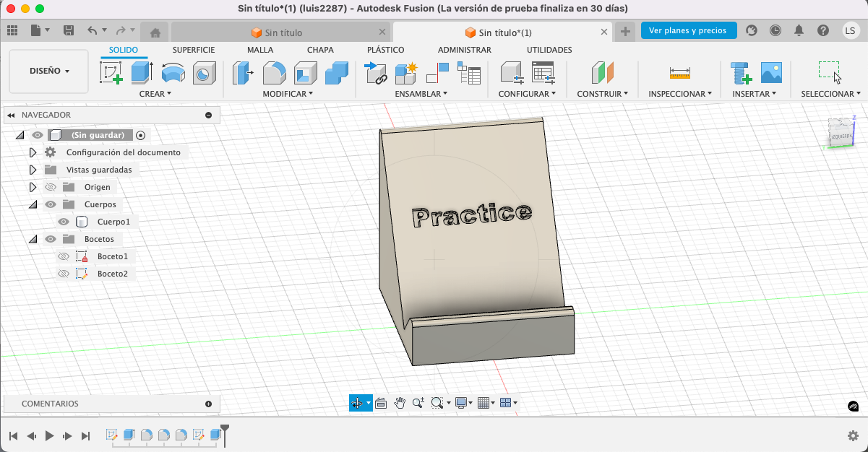Select the Combine bodies tool

click(337, 73)
